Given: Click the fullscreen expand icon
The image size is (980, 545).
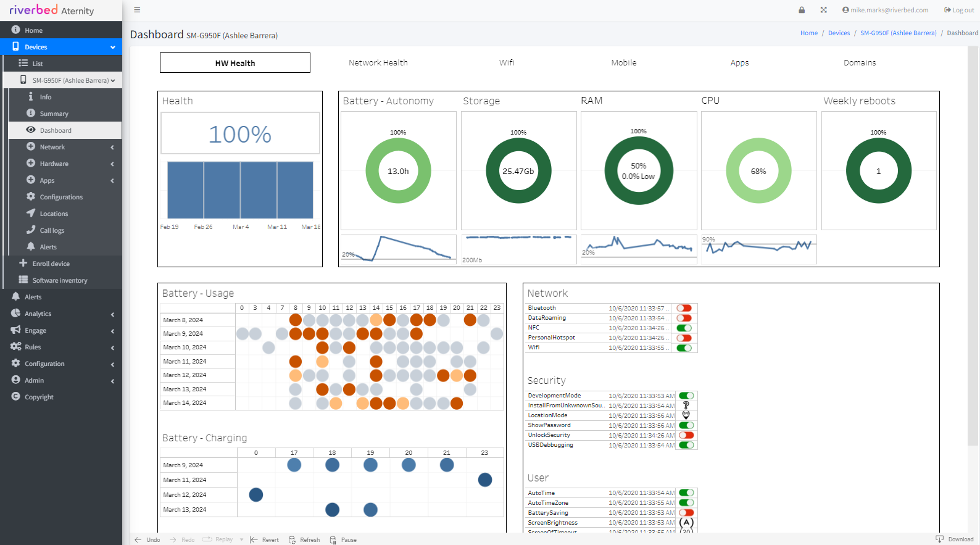Looking at the screenshot, I should pyautogui.click(x=823, y=10).
